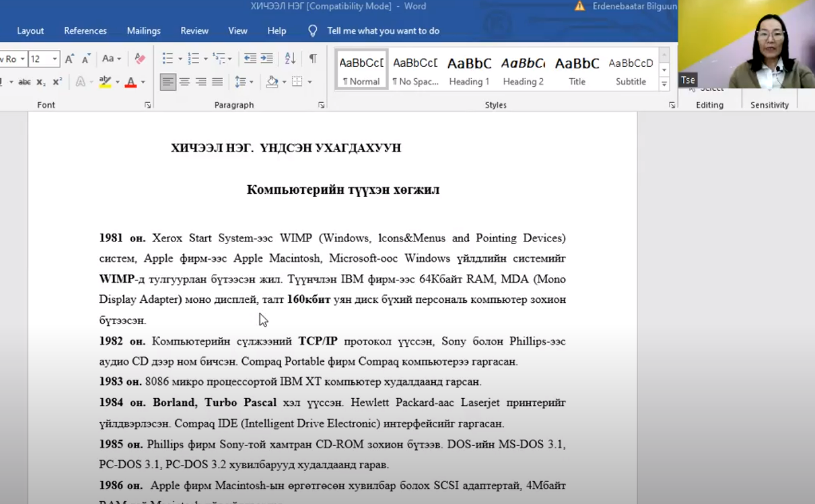Expand the Numbering library dropdown arrow
The height and width of the screenshot is (504, 815).
(x=205, y=59)
